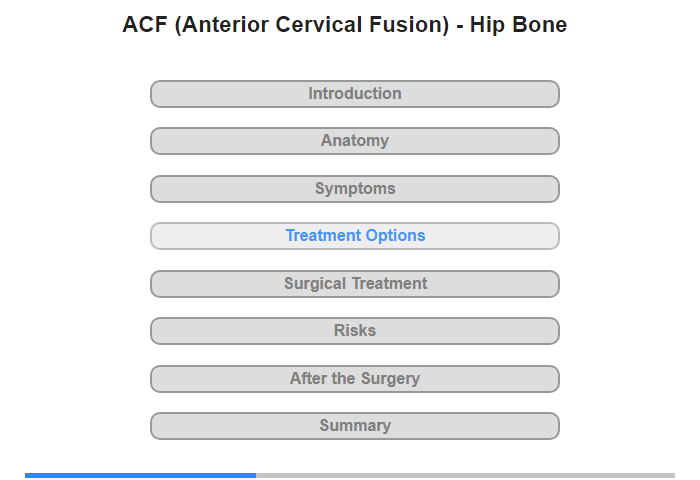Open the Introduction section
The width and height of the screenshot is (700, 480).
coord(354,94)
